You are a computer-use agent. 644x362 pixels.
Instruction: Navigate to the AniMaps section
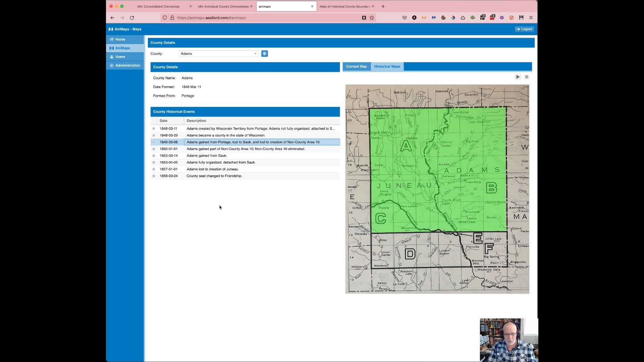[122, 48]
